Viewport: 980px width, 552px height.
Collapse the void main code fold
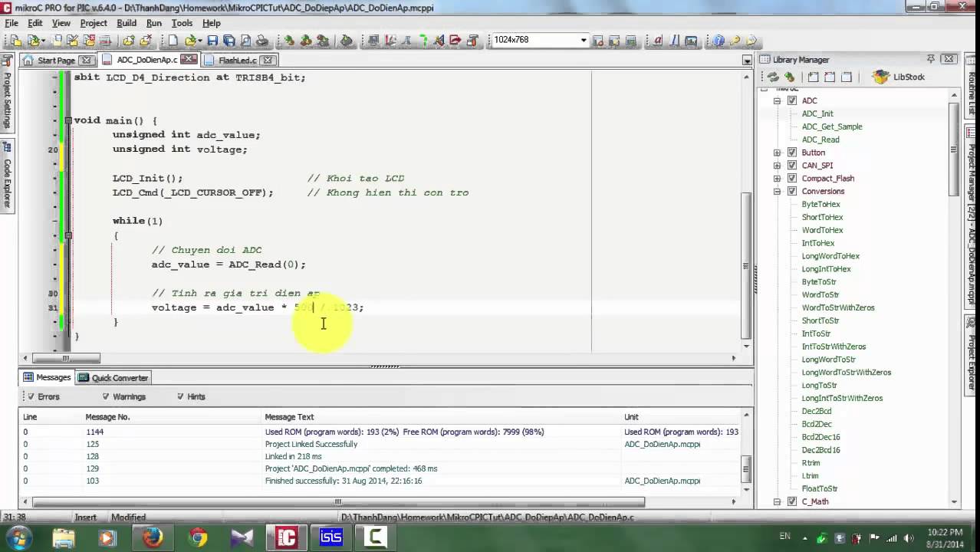67,120
